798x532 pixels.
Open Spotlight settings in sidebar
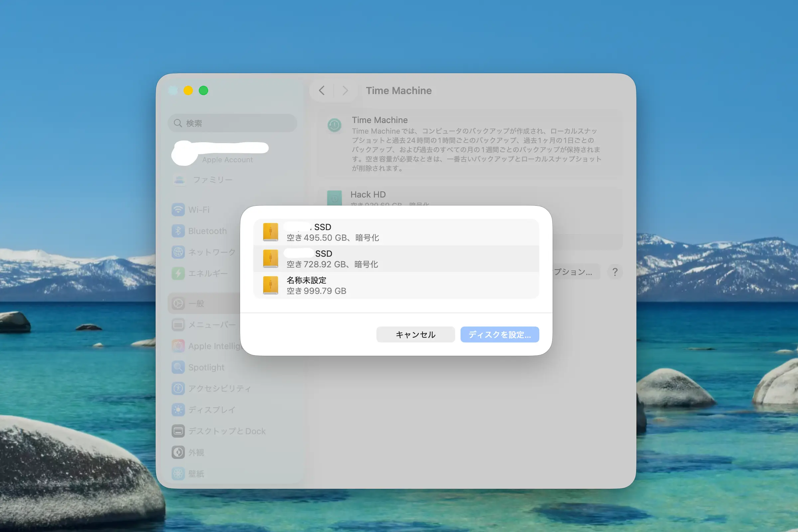pyautogui.click(x=206, y=367)
